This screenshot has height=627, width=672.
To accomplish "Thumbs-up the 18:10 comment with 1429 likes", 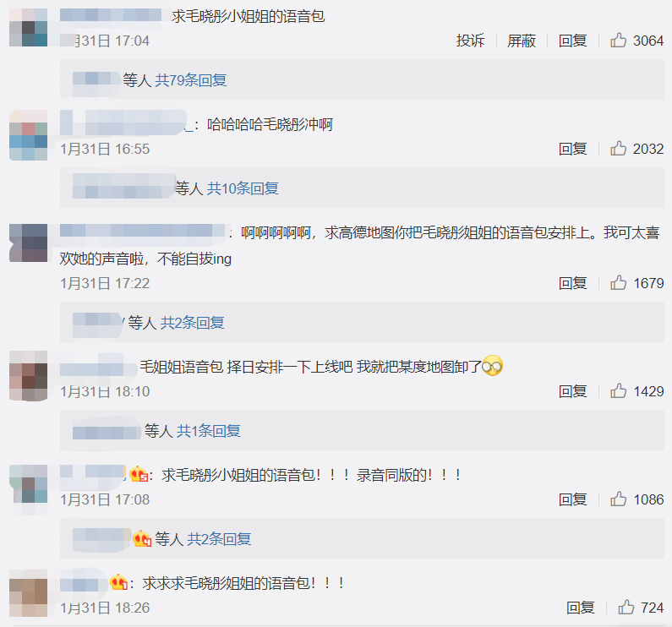I will pyautogui.click(x=619, y=391).
